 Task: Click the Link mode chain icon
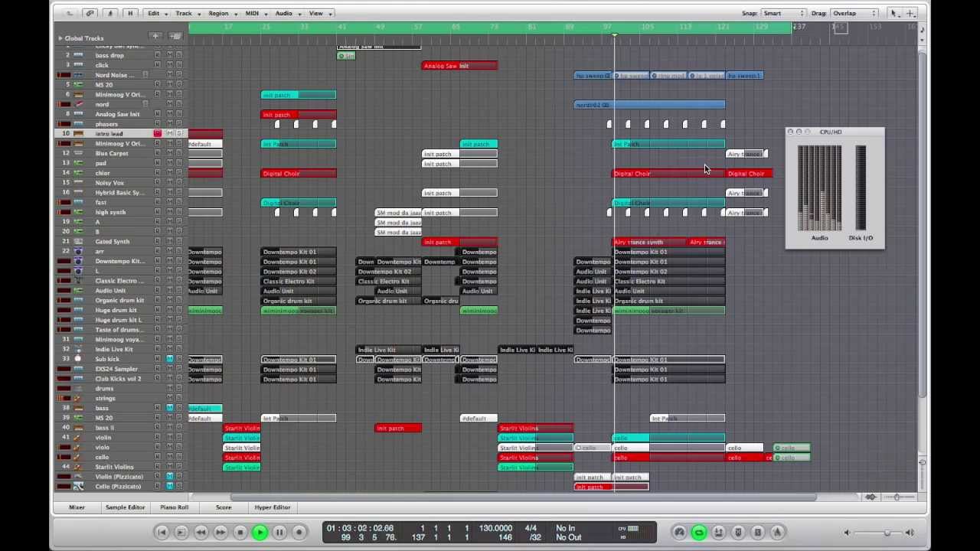coord(90,13)
